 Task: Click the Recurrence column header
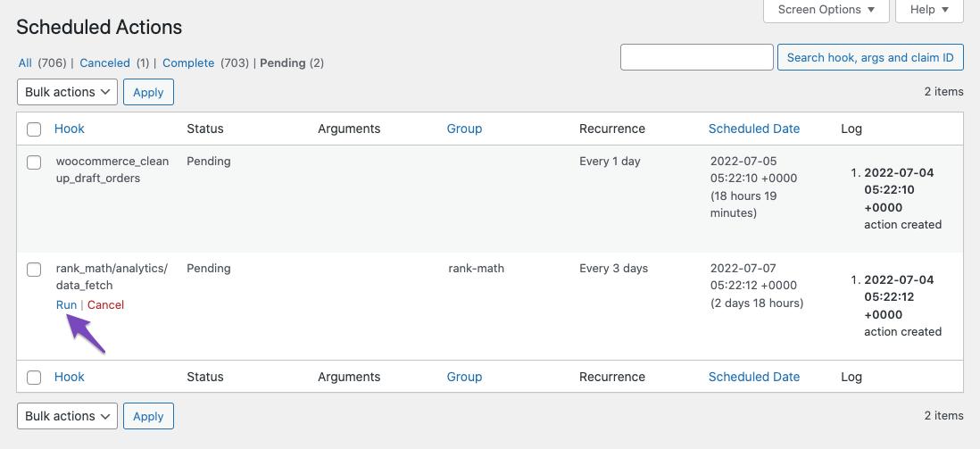click(612, 129)
